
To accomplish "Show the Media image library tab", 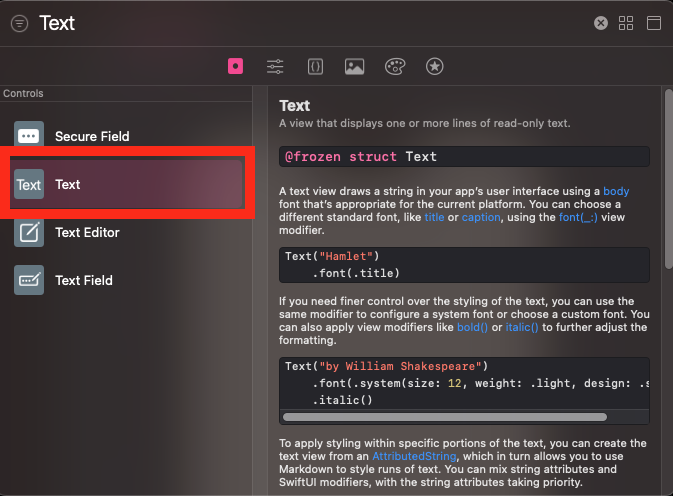I will tap(355, 67).
